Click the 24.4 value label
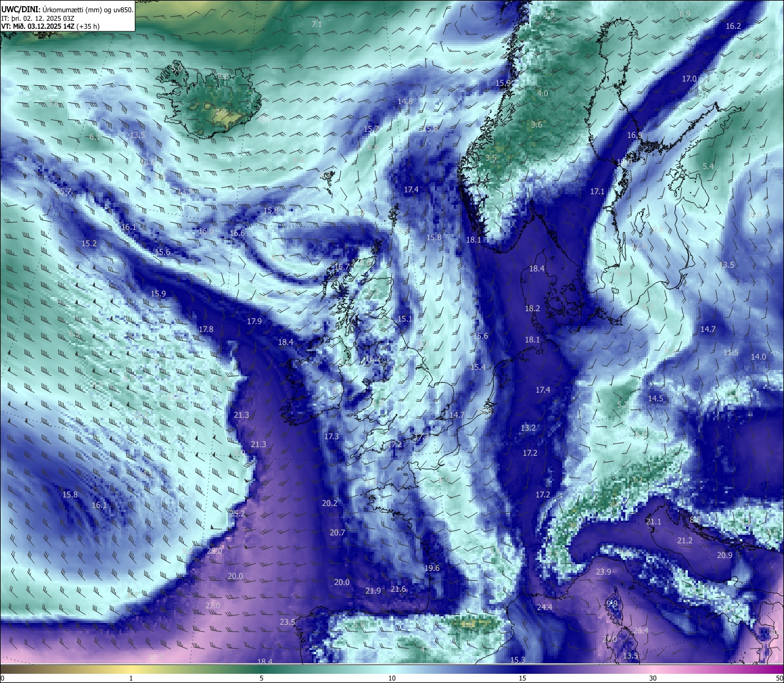The width and height of the screenshot is (784, 683). pyautogui.click(x=545, y=608)
